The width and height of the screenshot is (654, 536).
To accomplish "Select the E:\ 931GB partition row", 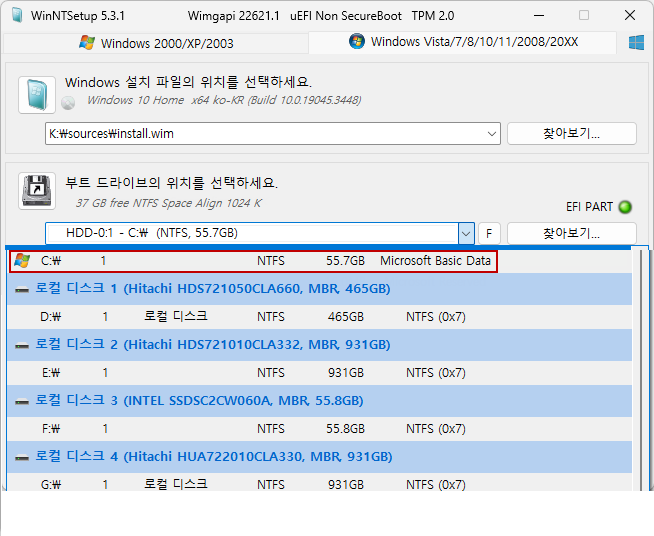I will (319, 372).
